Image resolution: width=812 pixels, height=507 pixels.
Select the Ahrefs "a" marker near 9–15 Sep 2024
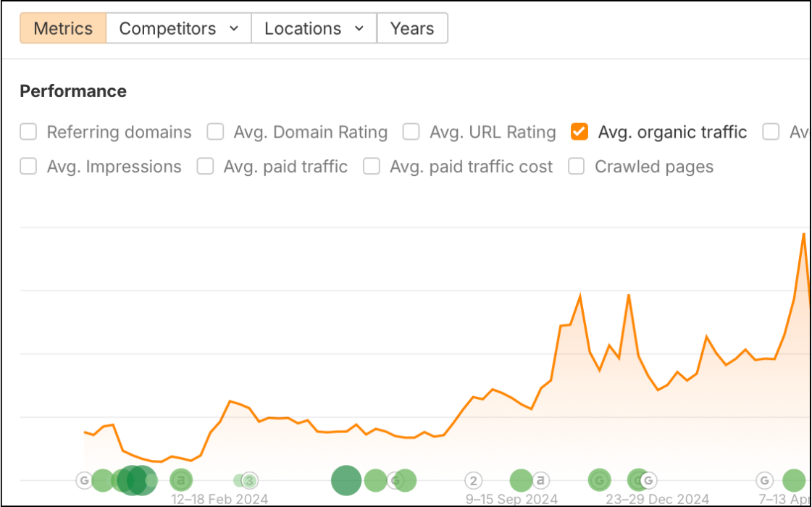[540, 480]
